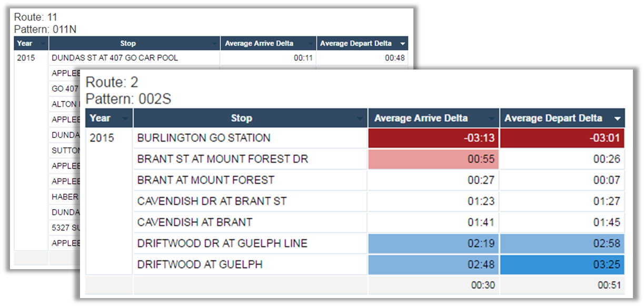Open Average Depart Delta dropdown in Route 11 table

pyautogui.click(x=403, y=43)
